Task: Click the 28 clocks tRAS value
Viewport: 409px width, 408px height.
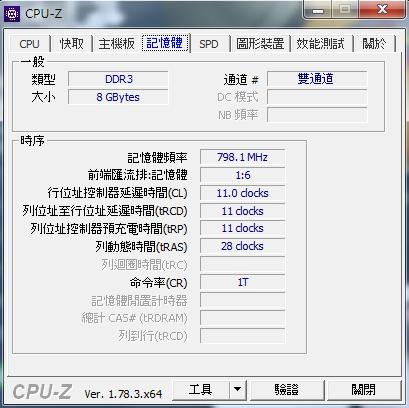Action: point(242,246)
